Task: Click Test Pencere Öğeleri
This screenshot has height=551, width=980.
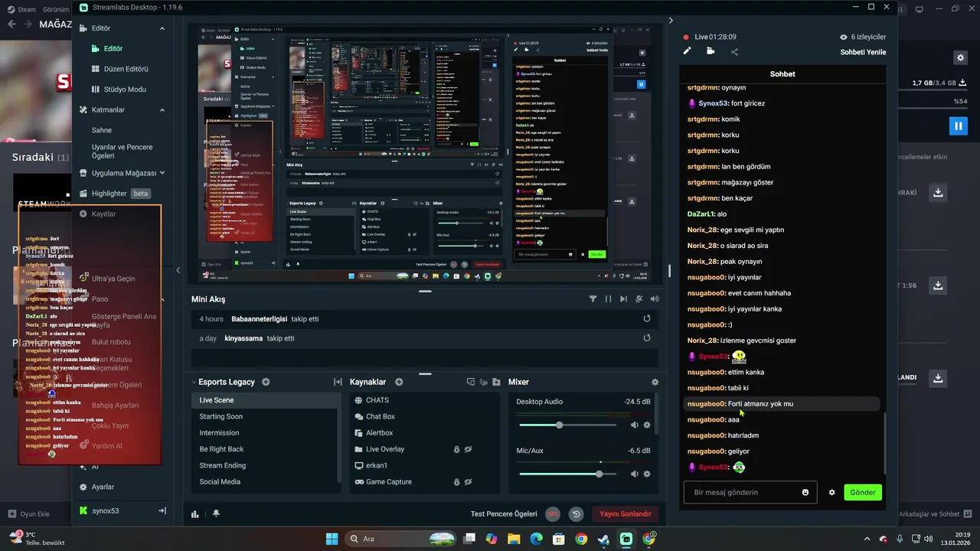Action: click(504, 514)
